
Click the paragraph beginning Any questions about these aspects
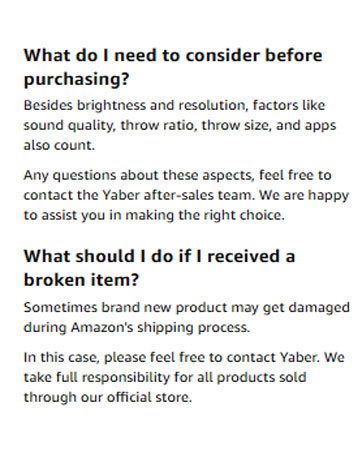coord(186,195)
